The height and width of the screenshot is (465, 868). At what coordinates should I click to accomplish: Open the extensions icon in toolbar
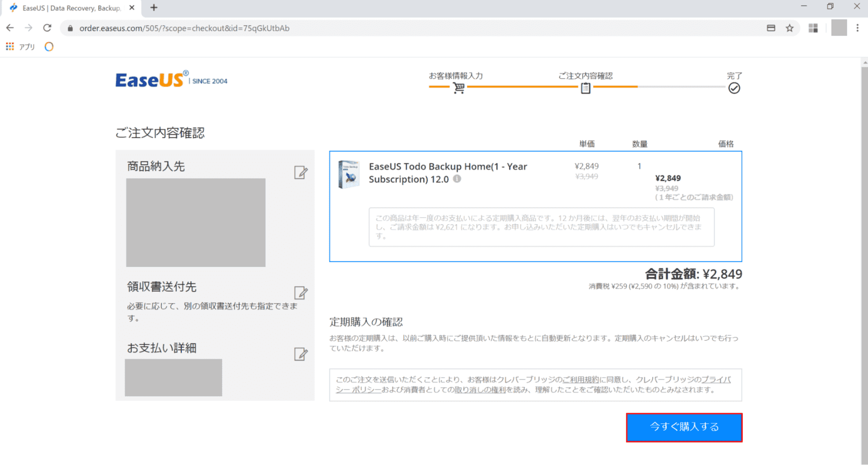point(813,28)
